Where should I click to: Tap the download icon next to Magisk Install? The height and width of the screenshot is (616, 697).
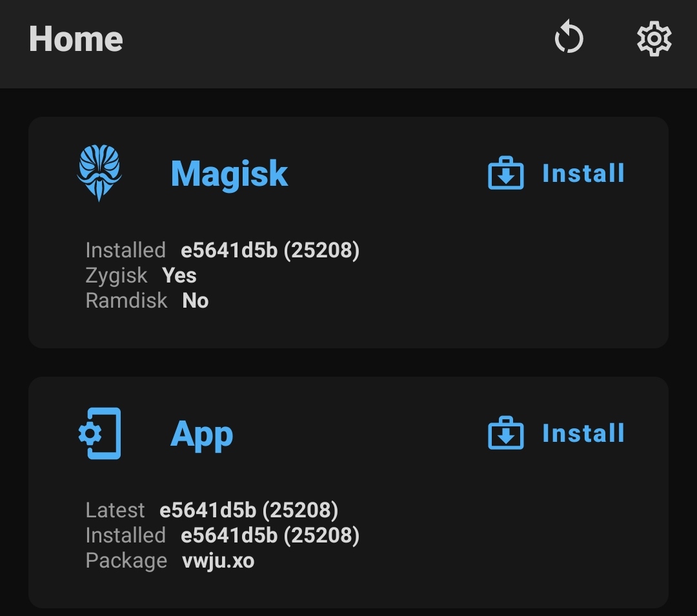507,173
